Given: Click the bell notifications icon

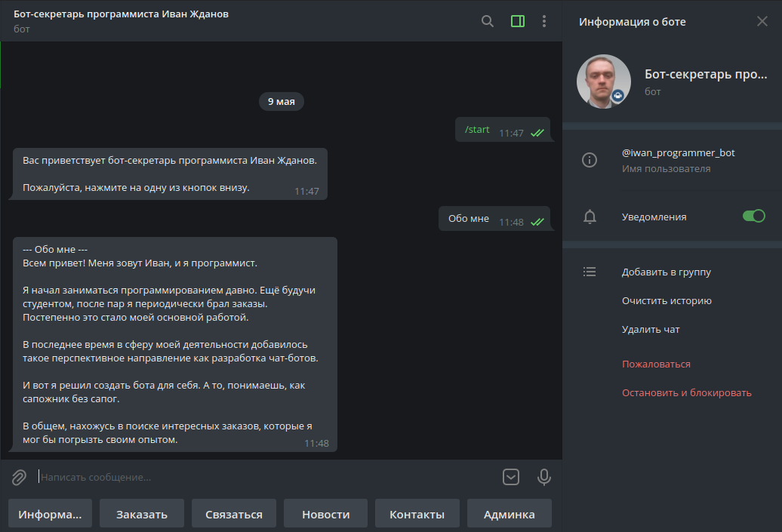Looking at the screenshot, I should [590, 217].
